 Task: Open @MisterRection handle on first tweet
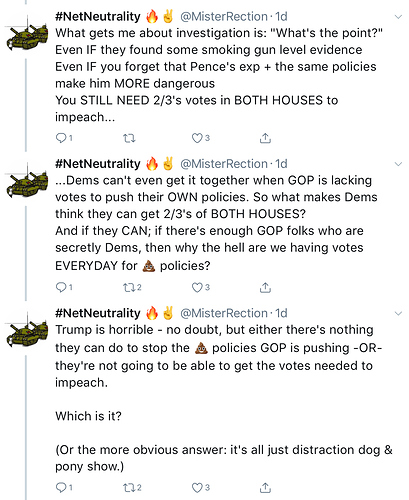[x=224, y=17]
